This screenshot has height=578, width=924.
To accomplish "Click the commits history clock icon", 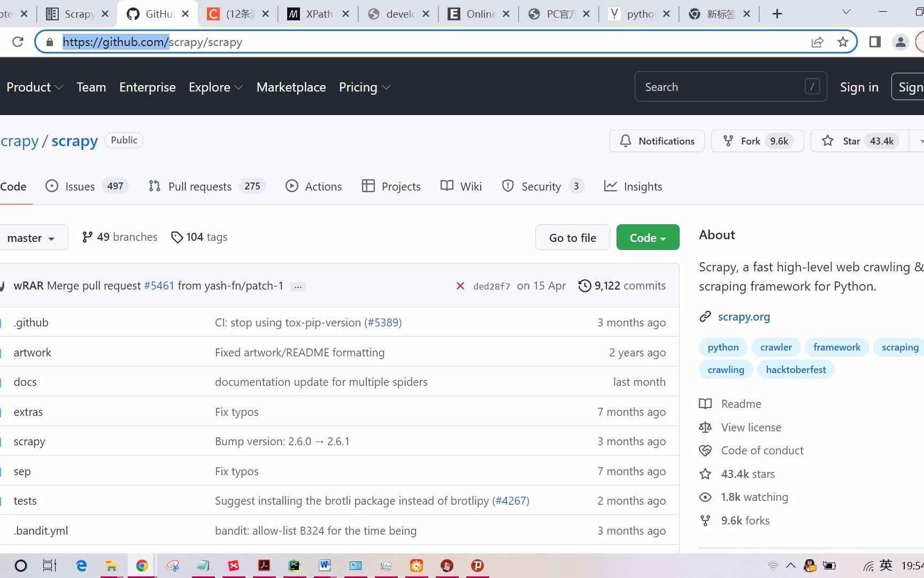I will (x=585, y=286).
